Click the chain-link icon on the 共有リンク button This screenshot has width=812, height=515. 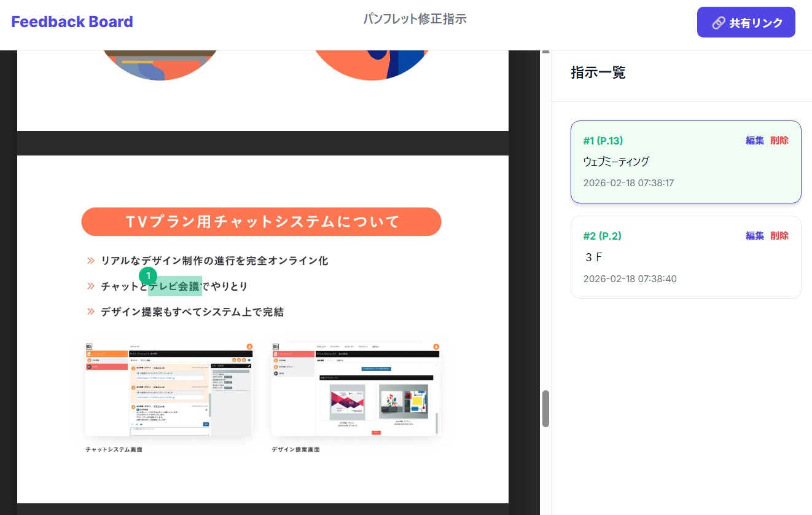(x=719, y=22)
